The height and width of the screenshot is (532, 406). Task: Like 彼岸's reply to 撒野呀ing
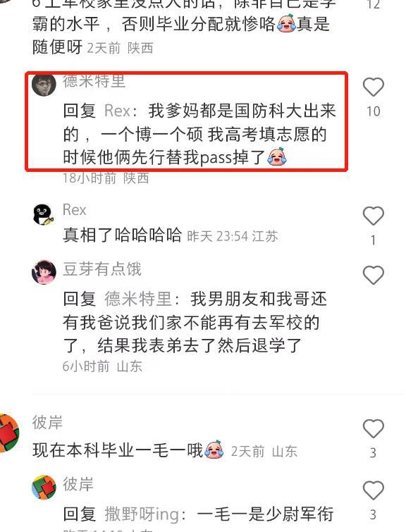pos(374,490)
